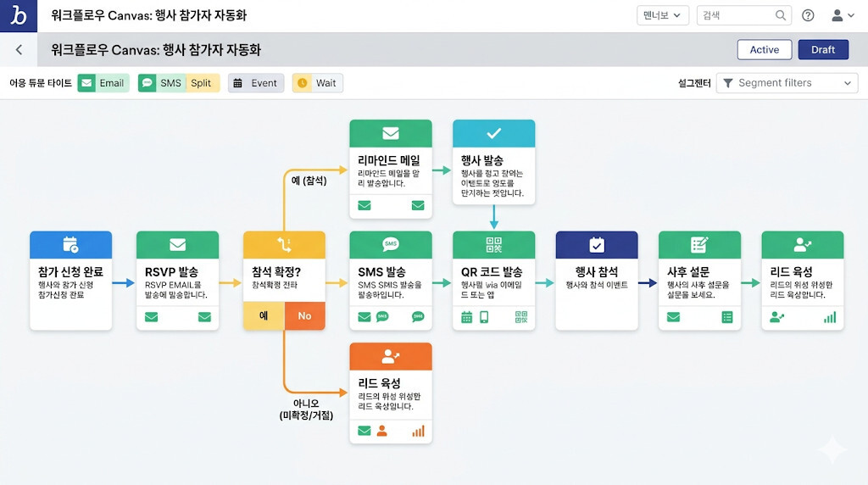Viewport: 868px width, 485px height.
Task: Click QR code header icon on QR 코드 발송 node
Action: tap(494, 244)
